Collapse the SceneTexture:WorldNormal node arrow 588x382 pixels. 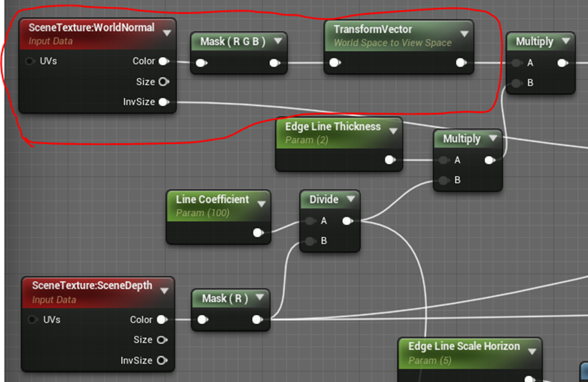(x=167, y=33)
